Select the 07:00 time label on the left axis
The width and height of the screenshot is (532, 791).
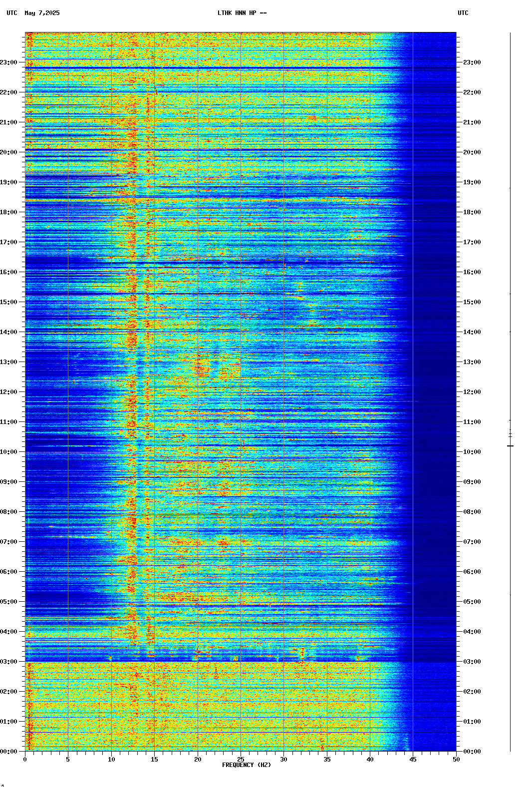click(x=9, y=542)
